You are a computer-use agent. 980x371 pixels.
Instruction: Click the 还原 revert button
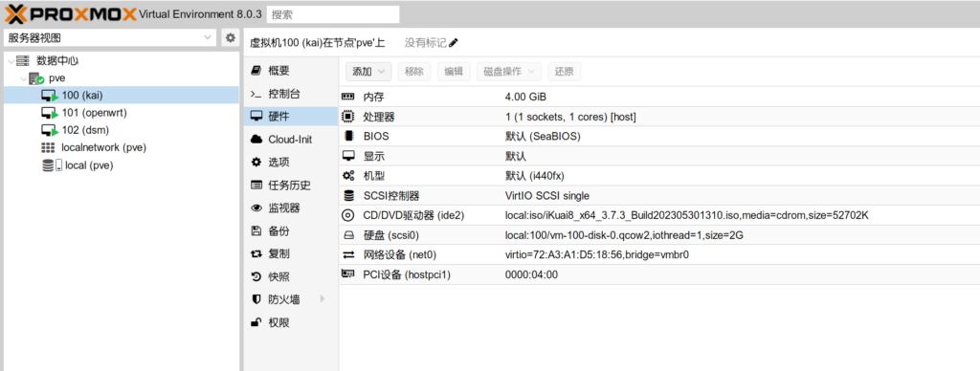[565, 72]
